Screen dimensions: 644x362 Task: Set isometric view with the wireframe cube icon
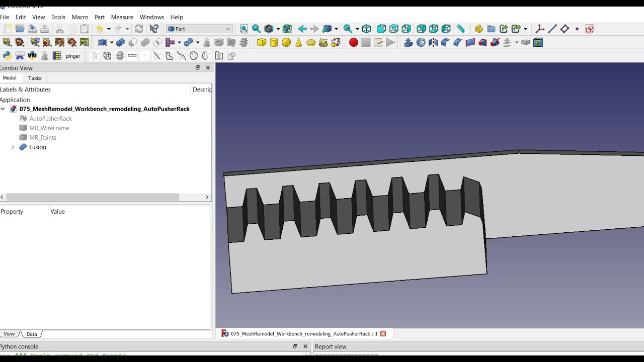coord(367,29)
